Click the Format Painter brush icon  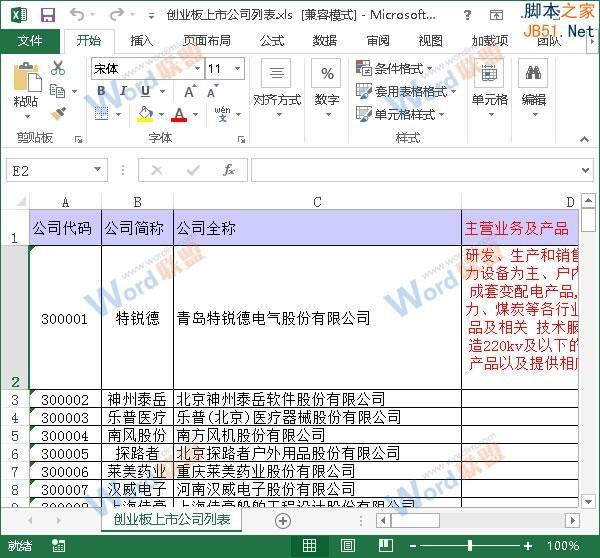[58, 114]
